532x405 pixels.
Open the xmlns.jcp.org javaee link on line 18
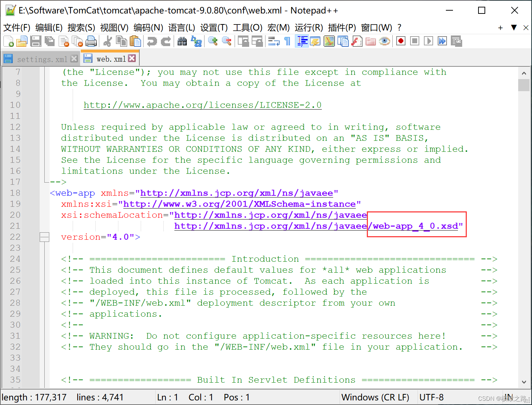click(237, 193)
